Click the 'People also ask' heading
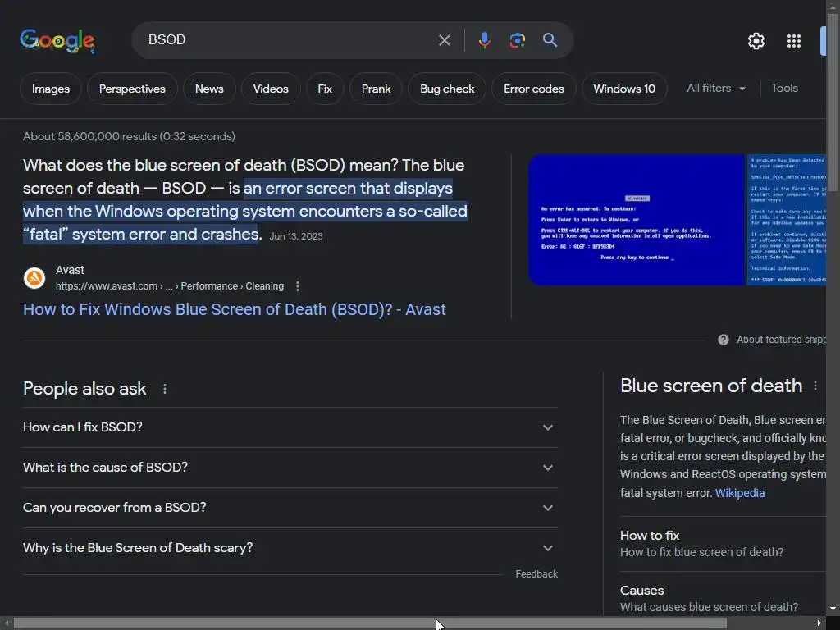Viewport: 840px width, 630px height. 84,389
